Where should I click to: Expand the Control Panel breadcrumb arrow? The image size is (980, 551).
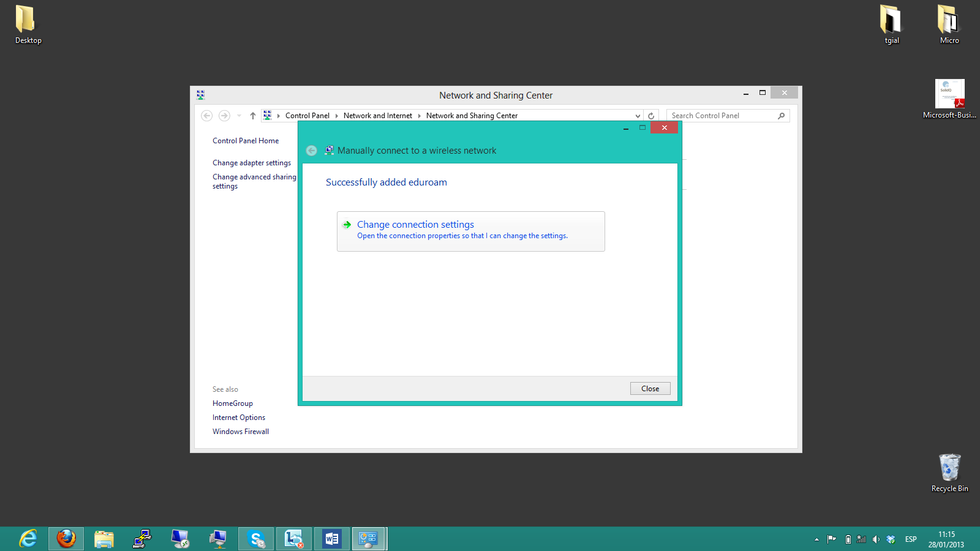[336, 116]
